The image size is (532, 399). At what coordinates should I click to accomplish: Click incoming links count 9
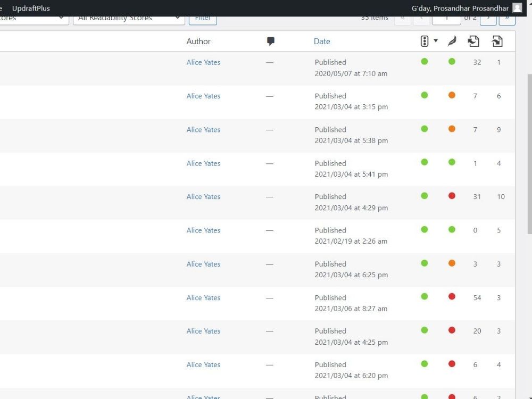pos(499,130)
